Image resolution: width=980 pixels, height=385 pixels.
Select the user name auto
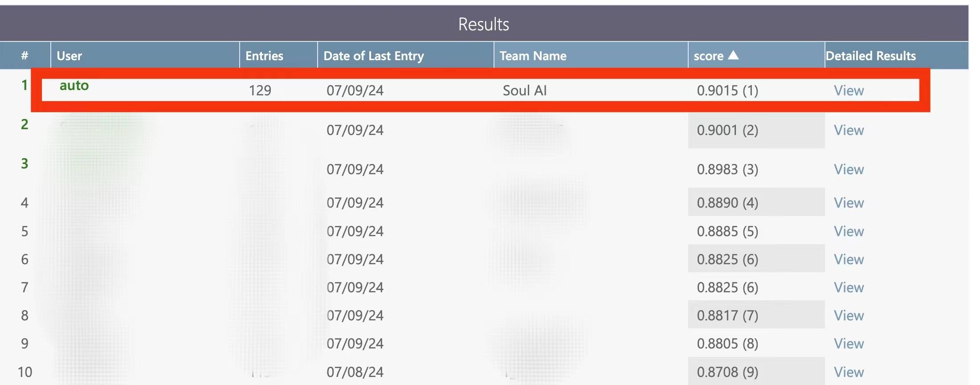click(74, 85)
